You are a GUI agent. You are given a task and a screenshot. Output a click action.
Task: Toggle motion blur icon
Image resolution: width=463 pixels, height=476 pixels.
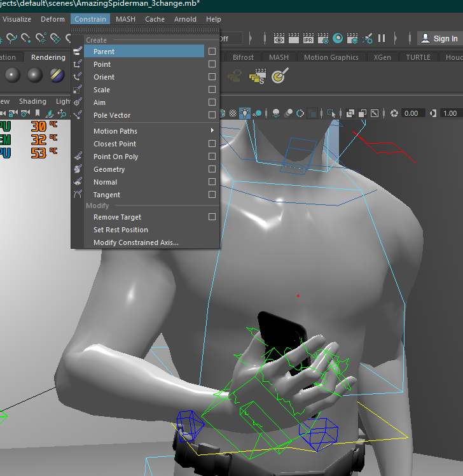tap(288, 113)
